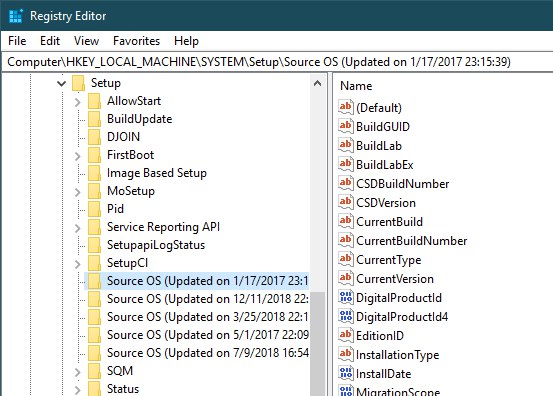Open the File menu
Image resolution: width=553 pixels, height=396 pixels.
[x=17, y=41]
